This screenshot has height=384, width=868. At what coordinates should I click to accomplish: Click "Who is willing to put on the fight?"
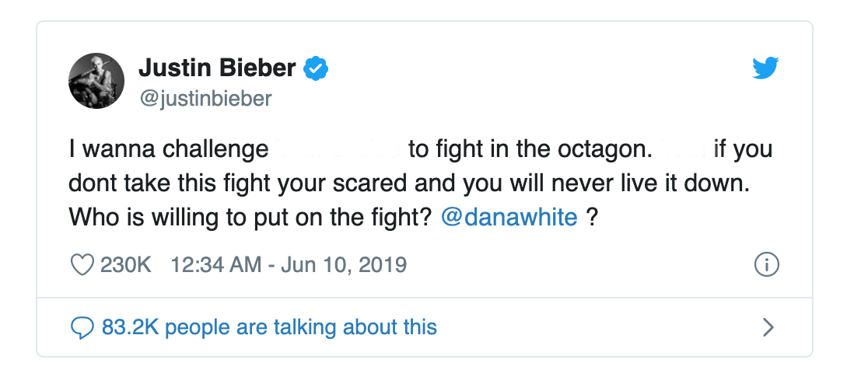click(x=250, y=217)
